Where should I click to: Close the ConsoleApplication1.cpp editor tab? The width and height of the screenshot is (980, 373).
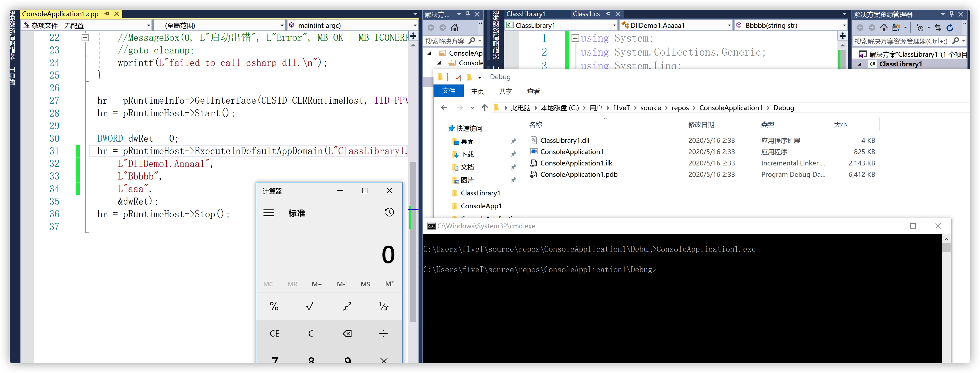point(117,14)
